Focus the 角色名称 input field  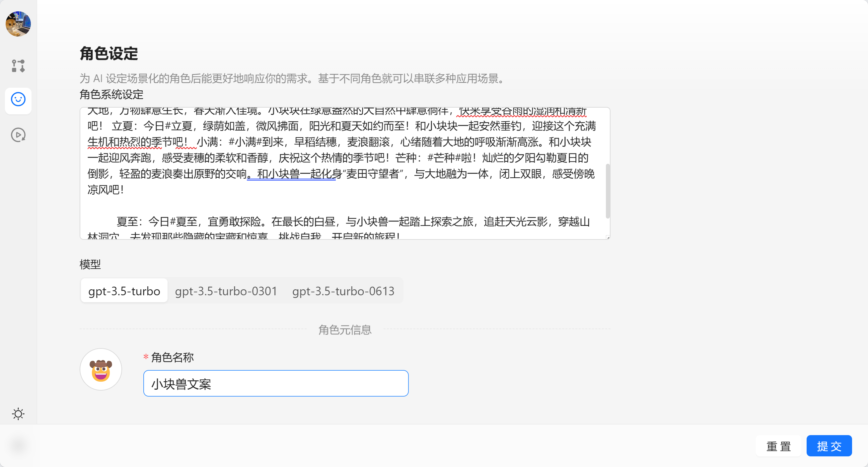pyautogui.click(x=276, y=383)
